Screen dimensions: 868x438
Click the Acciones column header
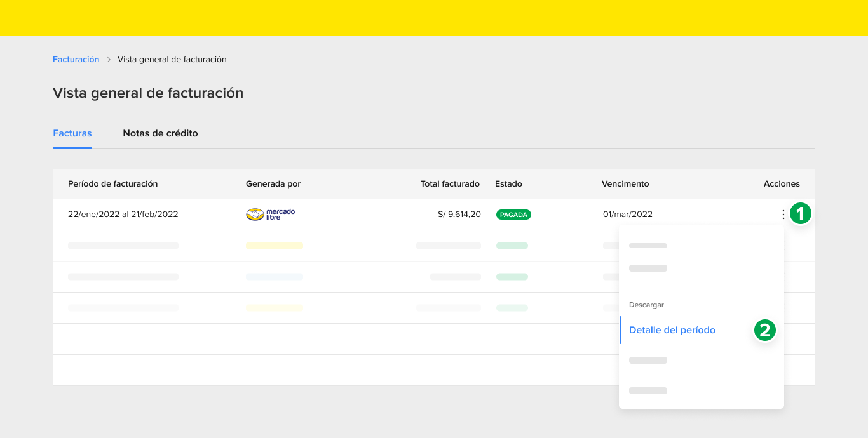(x=782, y=184)
